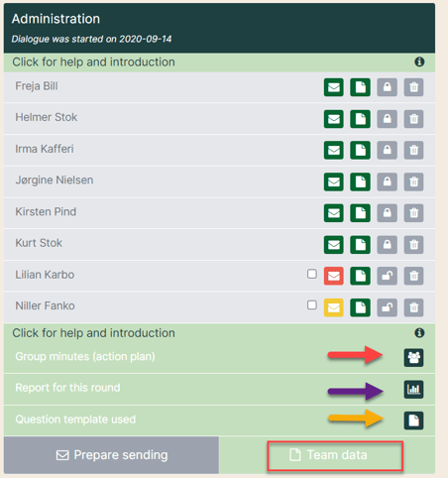Delete Jørgine Nielsen with the trash icon
The height and width of the screenshot is (478, 448).
(x=413, y=181)
